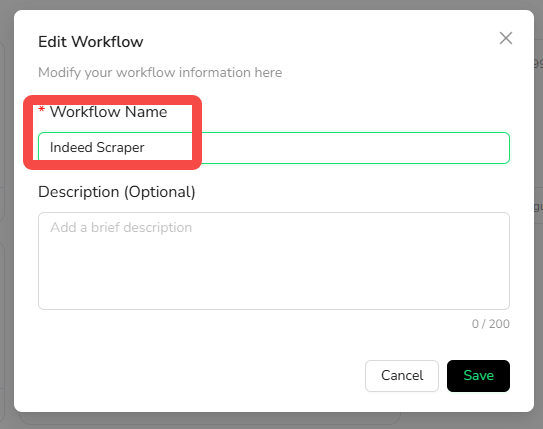Image resolution: width=543 pixels, height=429 pixels.
Task: Click the Description (Optional) label
Action: pos(117,192)
